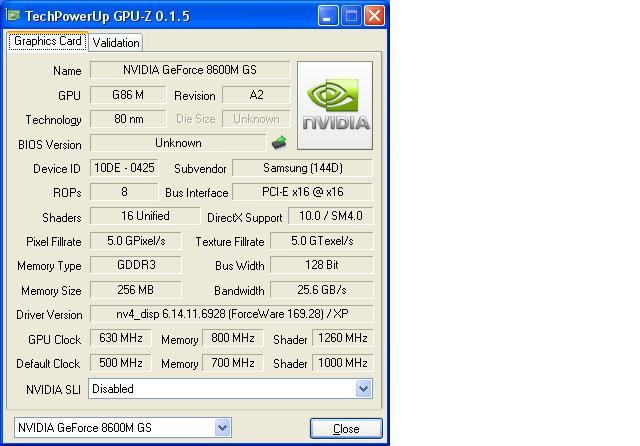Click the Die Size field Unknown

point(256,119)
